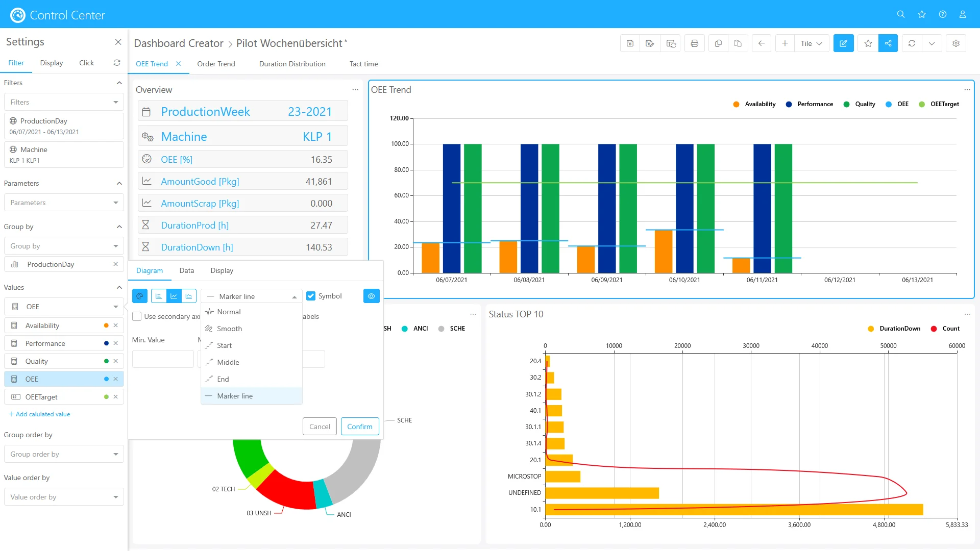
Task: Click the orange Availability color dot
Action: [x=106, y=325]
